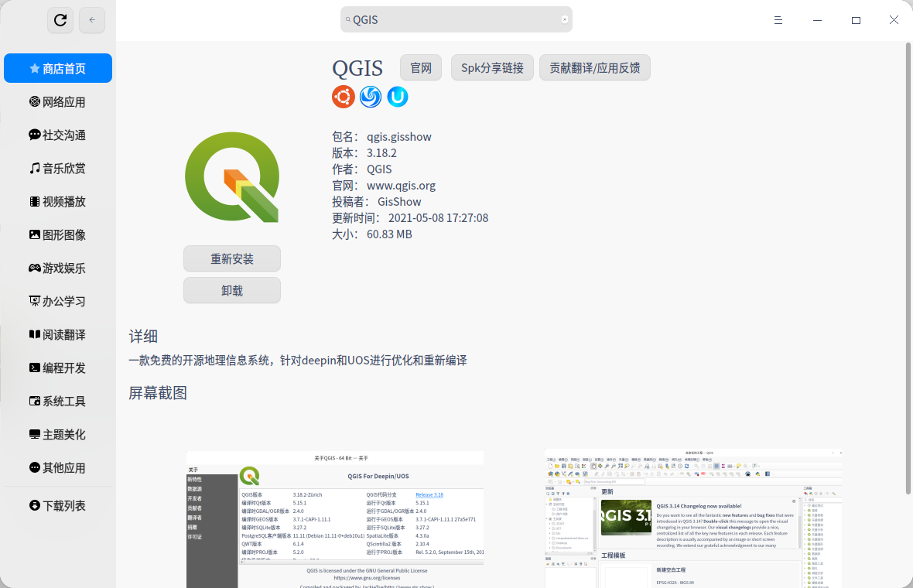Screen dimensions: 913x588
Task: Click the 重新安装 (Reinstall) button
Action: [231, 258]
